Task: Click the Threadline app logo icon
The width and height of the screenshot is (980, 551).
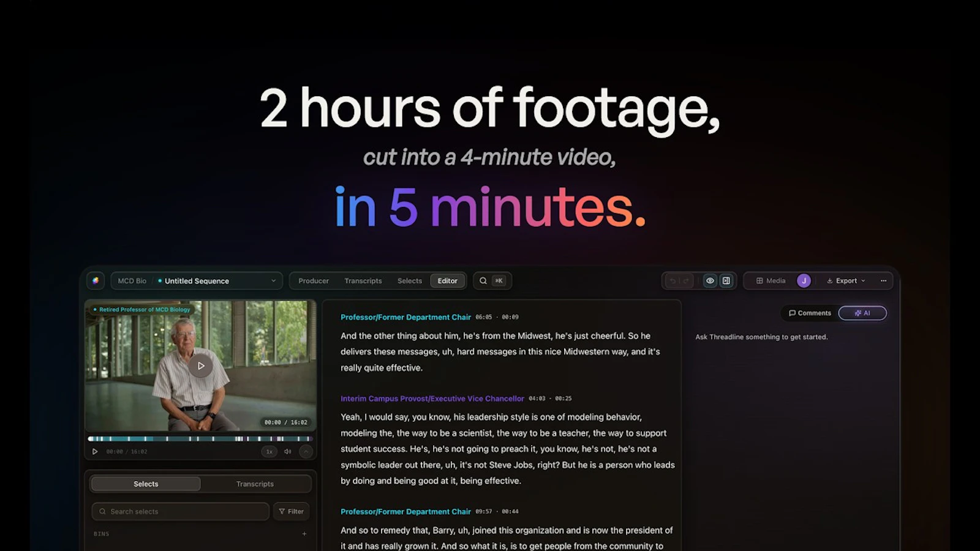Action: click(96, 280)
